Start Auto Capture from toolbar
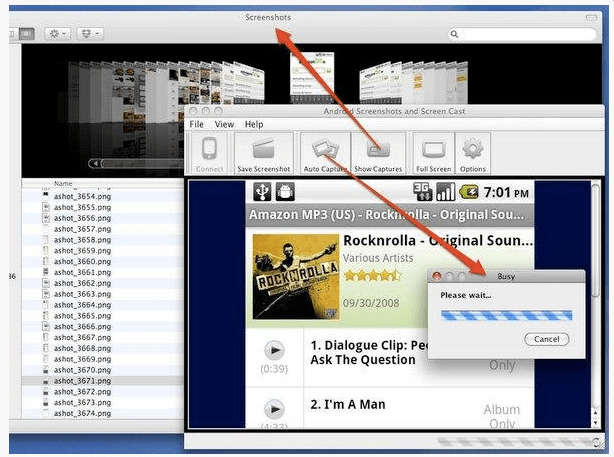Screen dimensions: 614x457 (325, 154)
